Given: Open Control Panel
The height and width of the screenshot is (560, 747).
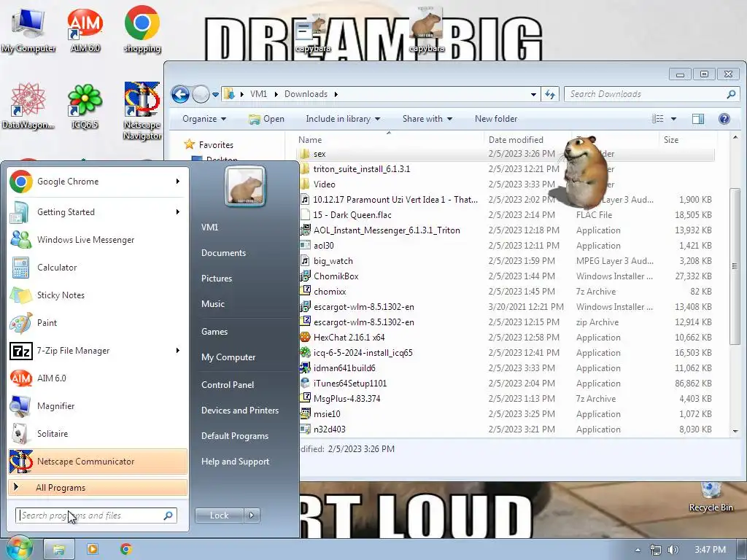Looking at the screenshot, I should click(x=228, y=385).
